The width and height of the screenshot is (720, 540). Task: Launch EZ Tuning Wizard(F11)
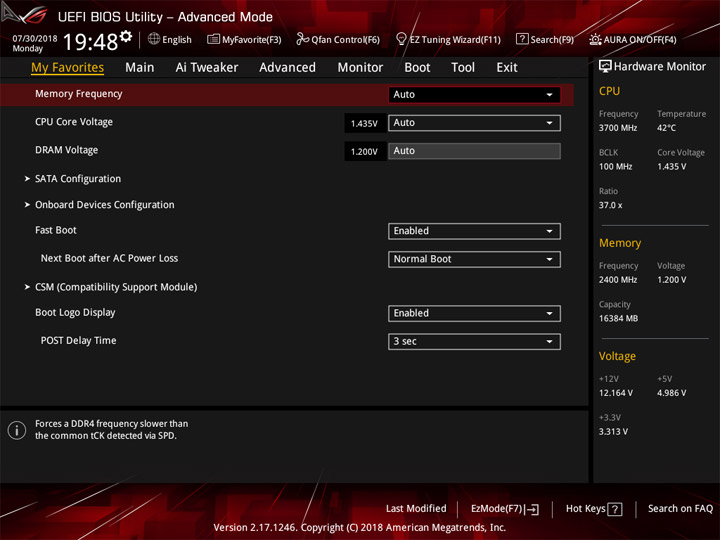[x=449, y=39]
